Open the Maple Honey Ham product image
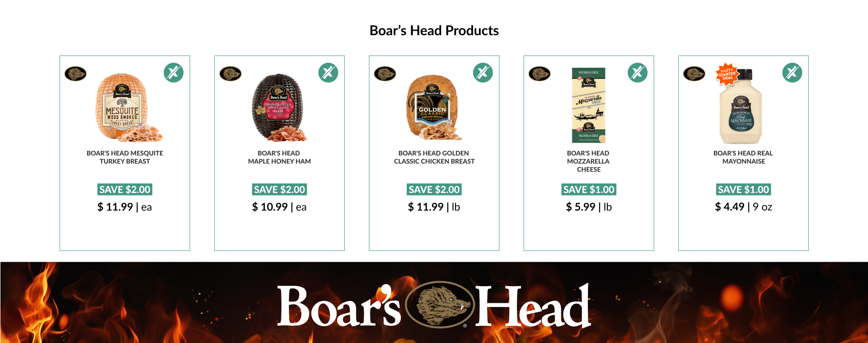Viewport: 868px width, 343px height. 279,107
